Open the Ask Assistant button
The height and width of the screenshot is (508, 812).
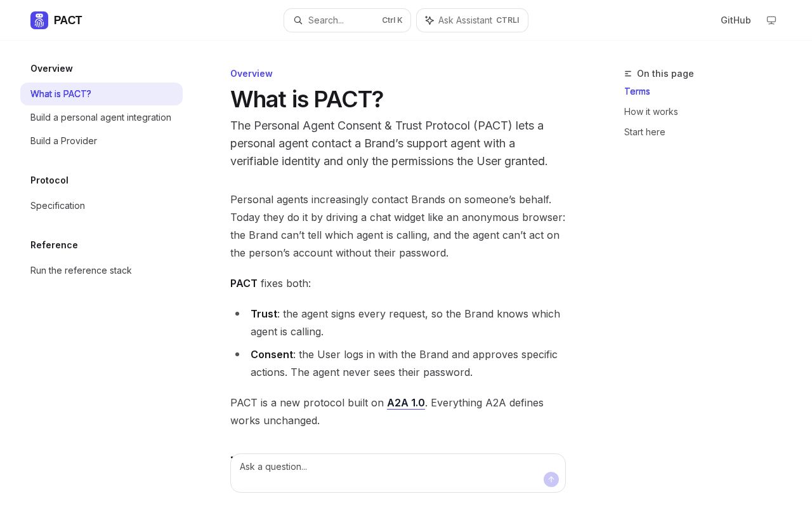[472, 20]
